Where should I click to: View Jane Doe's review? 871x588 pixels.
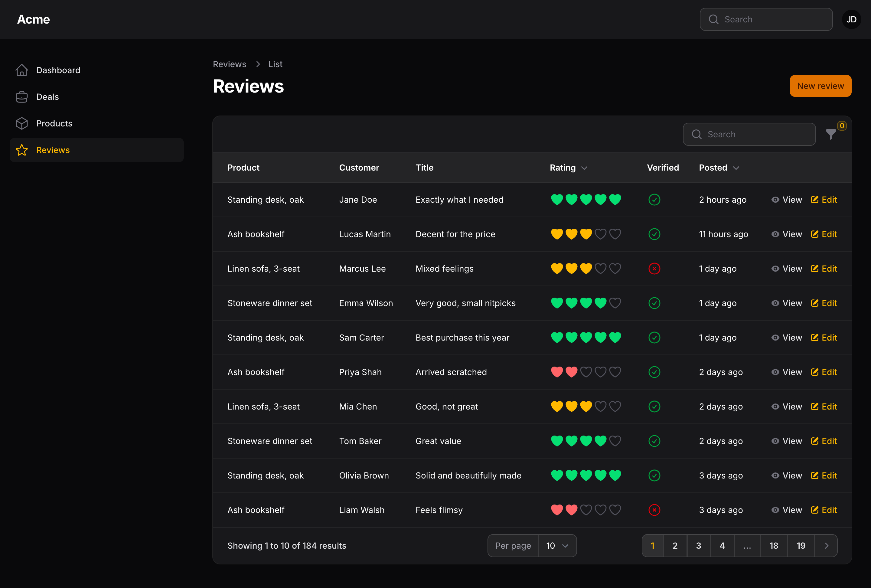click(786, 200)
